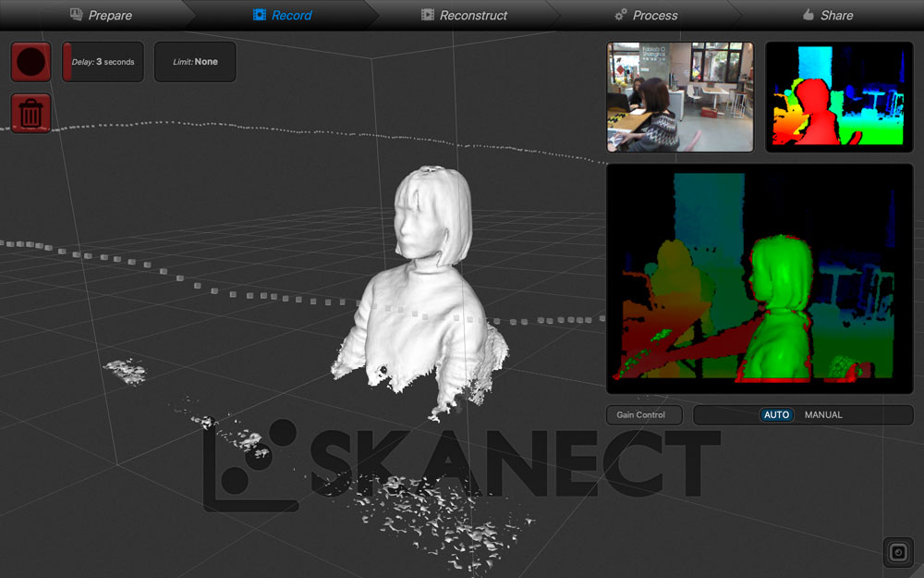The image size is (924, 578).
Task: Switch to the Record tab
Action: click(x=282, y=15)
